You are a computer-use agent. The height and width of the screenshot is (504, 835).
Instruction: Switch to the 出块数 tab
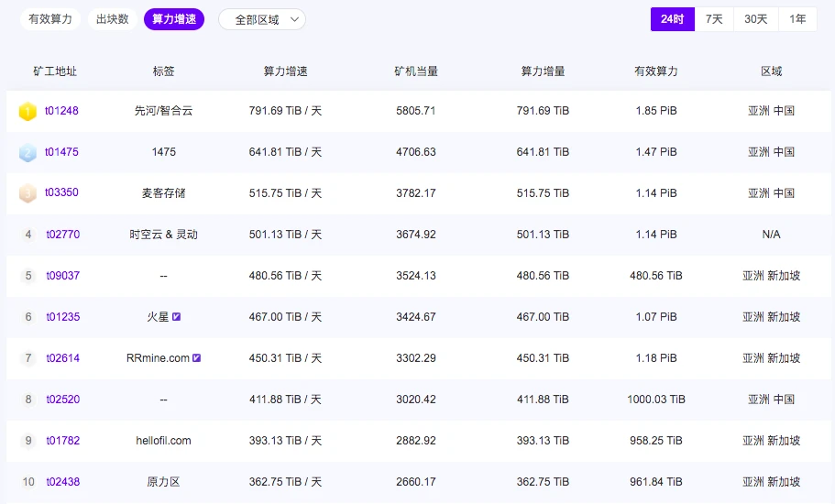(x=113, y=19)
